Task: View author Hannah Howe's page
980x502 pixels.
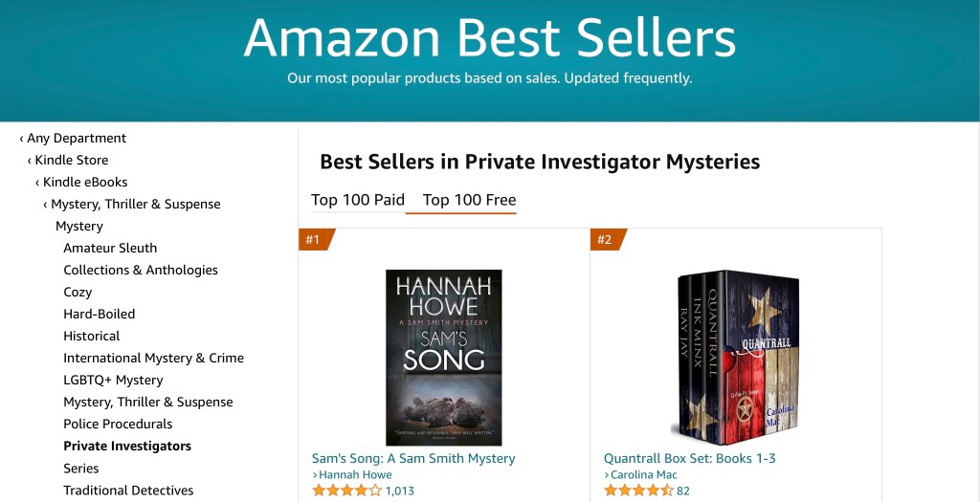Action: pos(356,475)
